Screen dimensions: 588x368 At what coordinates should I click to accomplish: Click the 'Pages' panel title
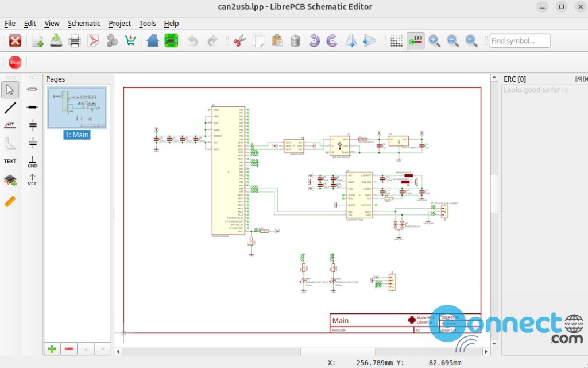point(56,79)
